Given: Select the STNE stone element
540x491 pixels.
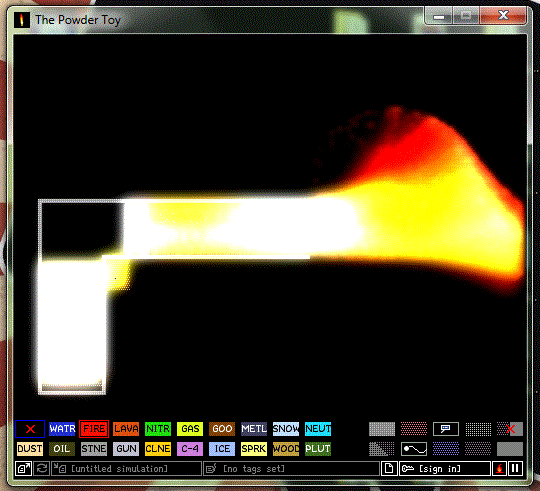Looking at the screenshot, I should click(x=94, y=449).
